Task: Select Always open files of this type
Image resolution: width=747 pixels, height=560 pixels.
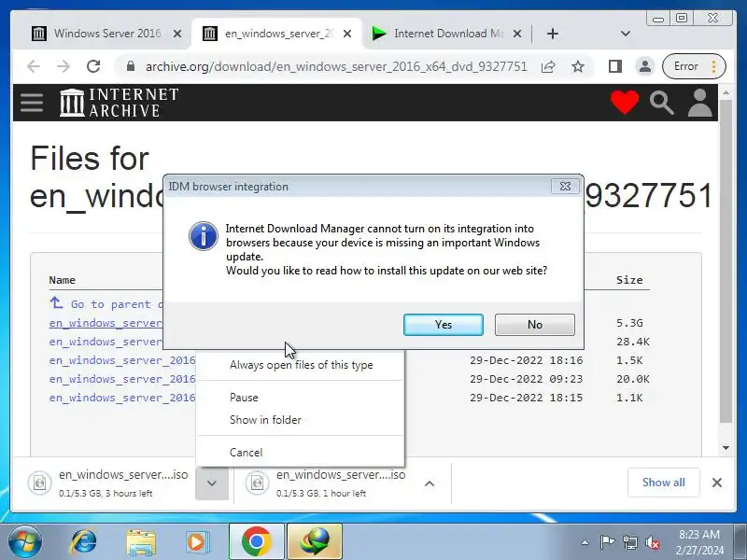Action: [x=301, y=365]
